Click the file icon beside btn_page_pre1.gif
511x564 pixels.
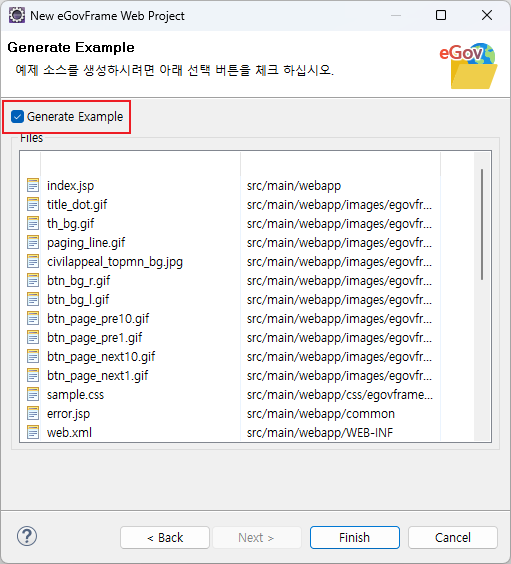point(33,337)
